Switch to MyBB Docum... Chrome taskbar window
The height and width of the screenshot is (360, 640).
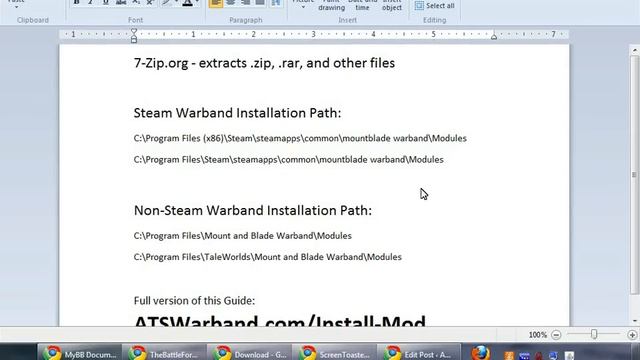[x=80, y=353]
